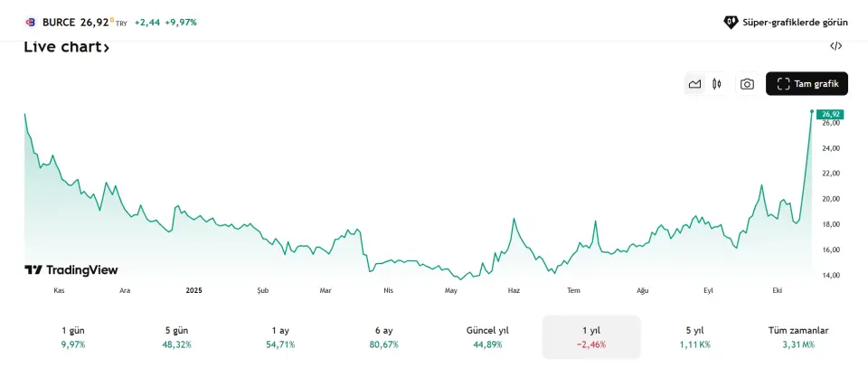Expand the Live chart heading
This screenshot has width=868, height=377.
point(66,48)
